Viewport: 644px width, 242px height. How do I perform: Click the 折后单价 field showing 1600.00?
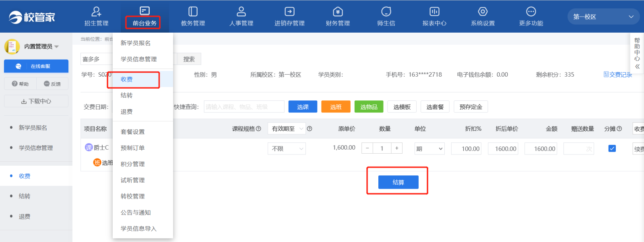coord(503,149)
